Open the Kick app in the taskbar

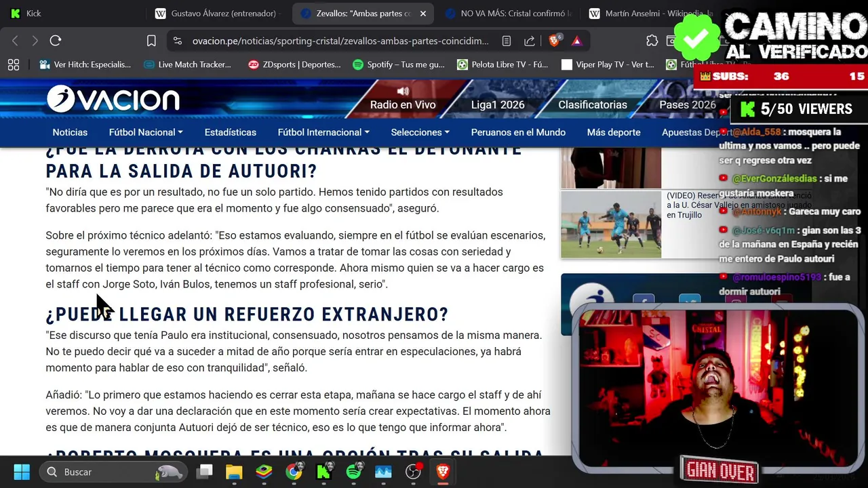pyautogui.click(x=323, y=472)
